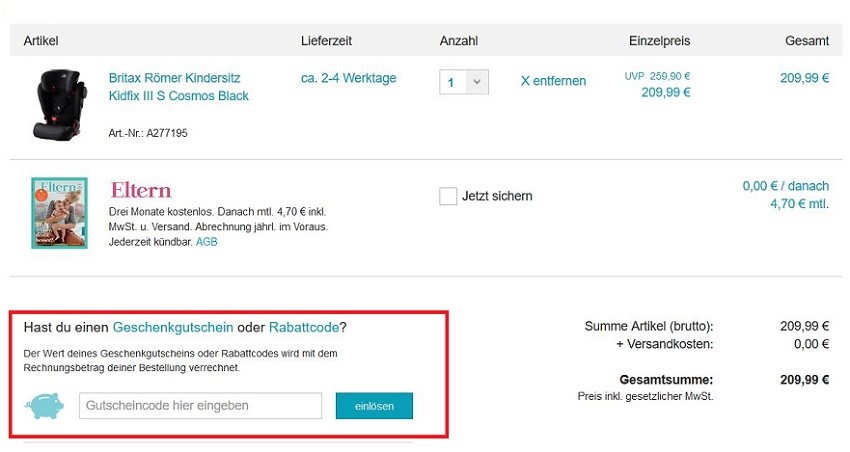Click the Geschenkgutschein link
850x452 pixels.
[x=173, y=327]
